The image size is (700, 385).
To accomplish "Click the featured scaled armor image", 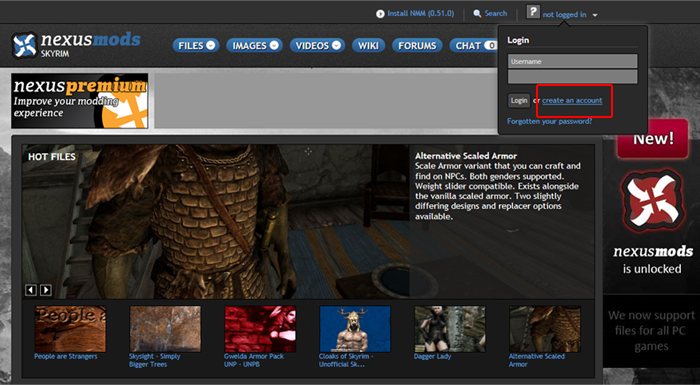I will click(216, 221).
